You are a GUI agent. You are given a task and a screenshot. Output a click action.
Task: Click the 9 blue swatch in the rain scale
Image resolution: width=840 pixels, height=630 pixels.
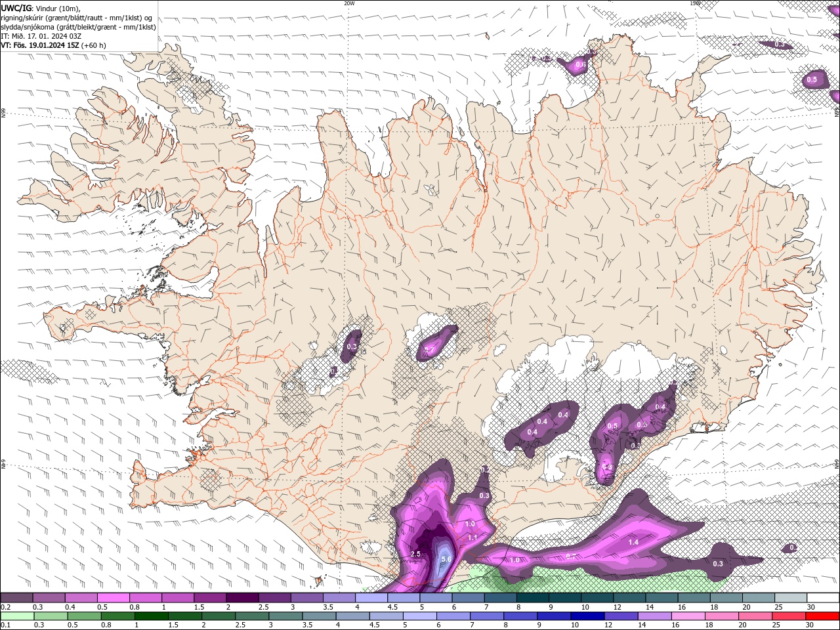pos(555,616)
